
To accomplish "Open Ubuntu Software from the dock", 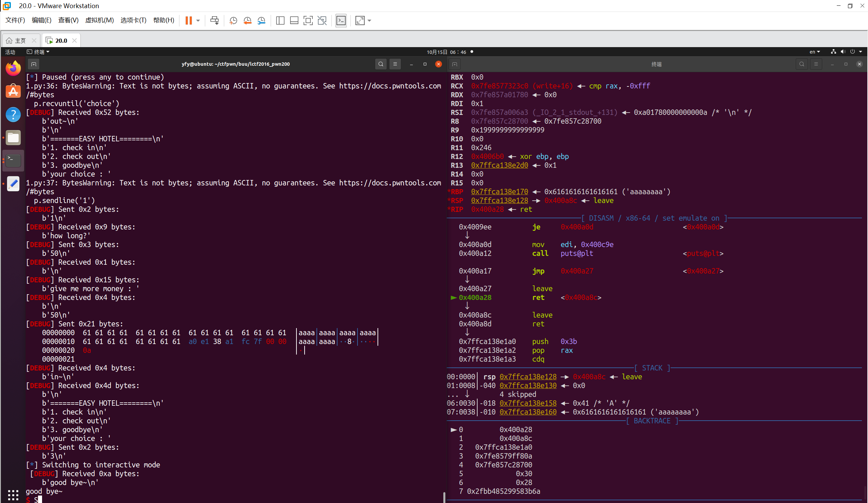I will tap(13, 91).
